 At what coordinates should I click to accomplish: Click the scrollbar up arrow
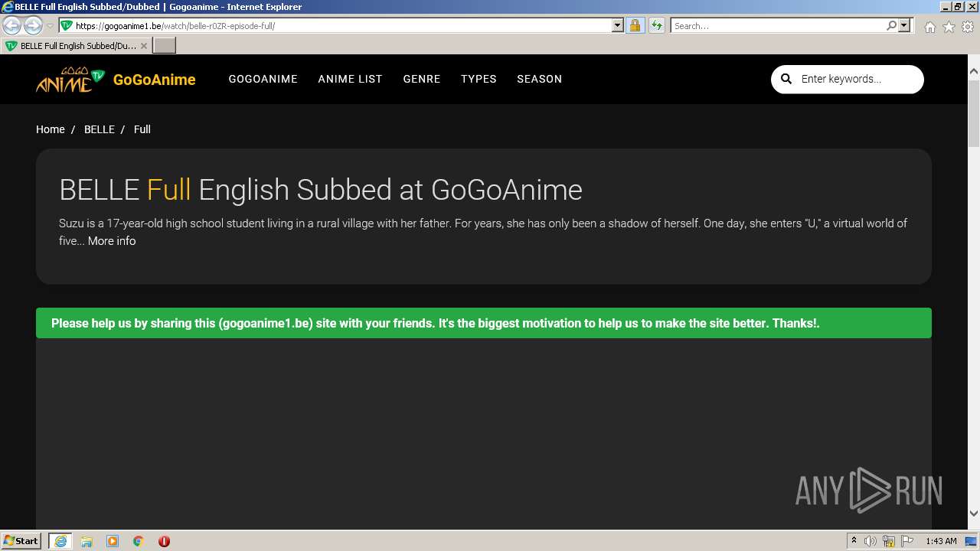(x=974, y=71)
